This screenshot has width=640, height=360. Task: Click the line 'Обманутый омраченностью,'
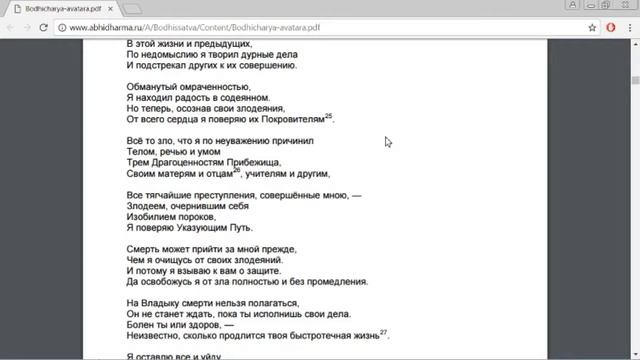point(189,87)
